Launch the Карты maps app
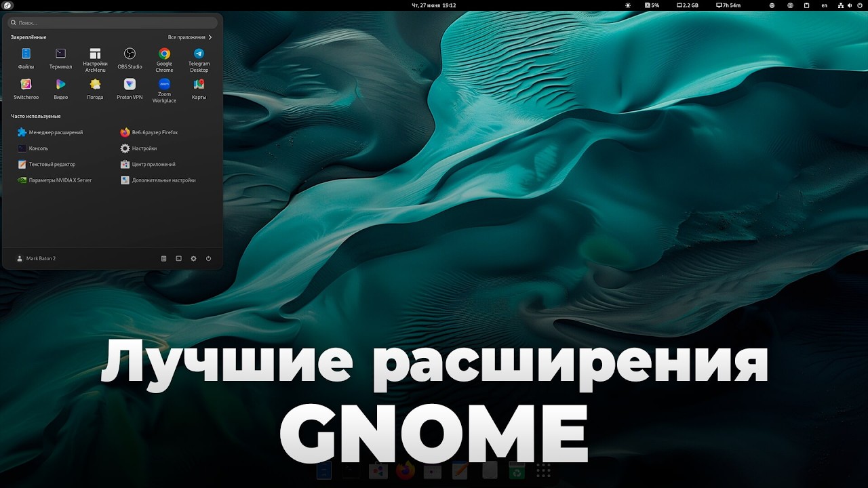This screenshot has width=868, height=488. [199, 89]
